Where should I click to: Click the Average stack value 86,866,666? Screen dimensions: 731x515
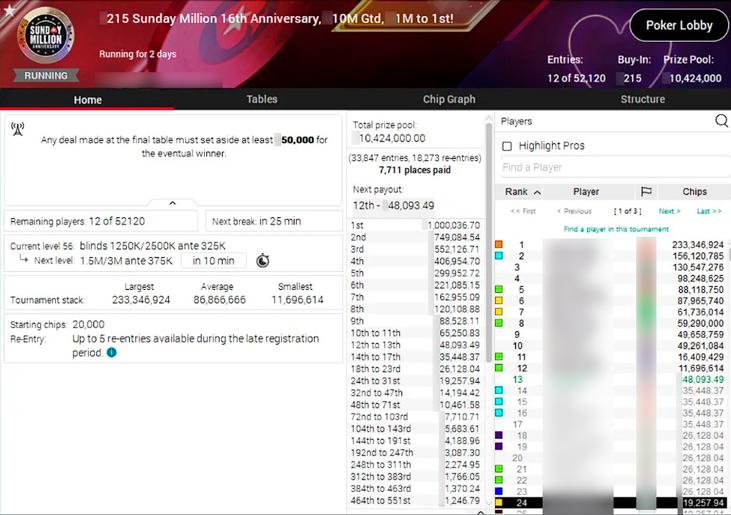pos(219,300)
